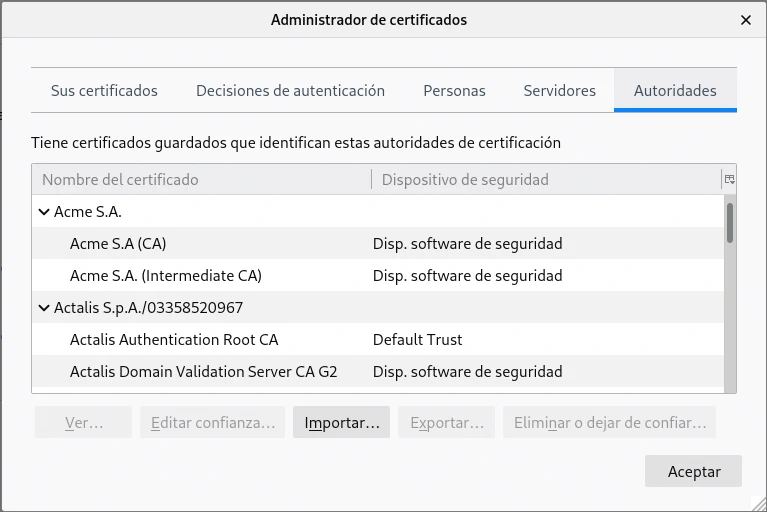Collapse the Actalis S.p.A./03358520967 group
The height and width of the screenshot is (512, 767).
coord(44,308)
